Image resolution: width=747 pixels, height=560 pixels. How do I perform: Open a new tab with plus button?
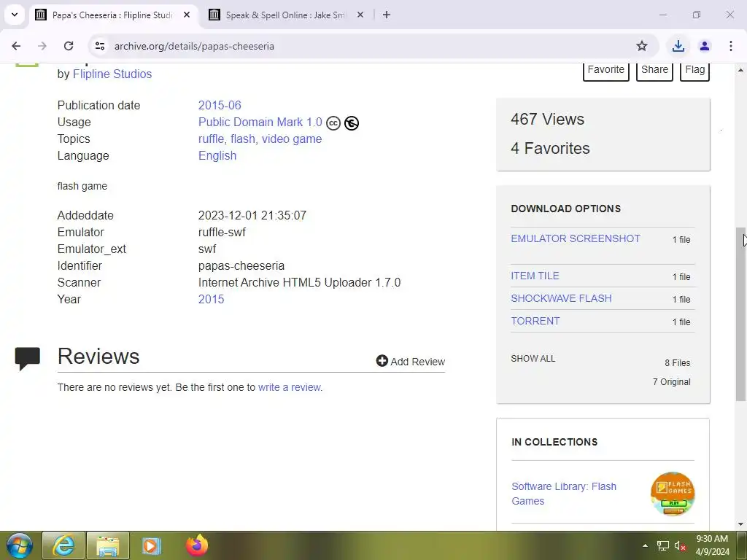point(387,15)
